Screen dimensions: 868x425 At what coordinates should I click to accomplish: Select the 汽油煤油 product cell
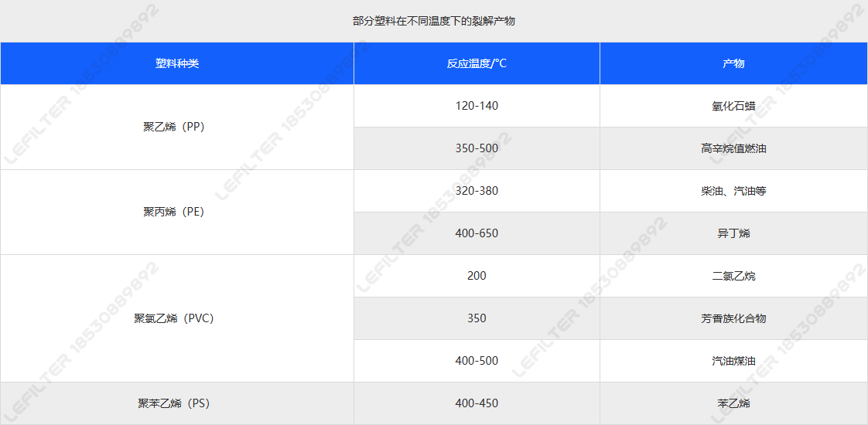coord(733,361)
